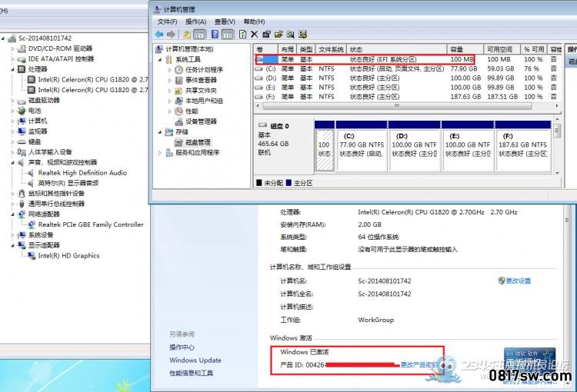The width and height of the screenshot is (577, 392).
Task: Select the (C:) volume row in list
Action: [407, 68]
